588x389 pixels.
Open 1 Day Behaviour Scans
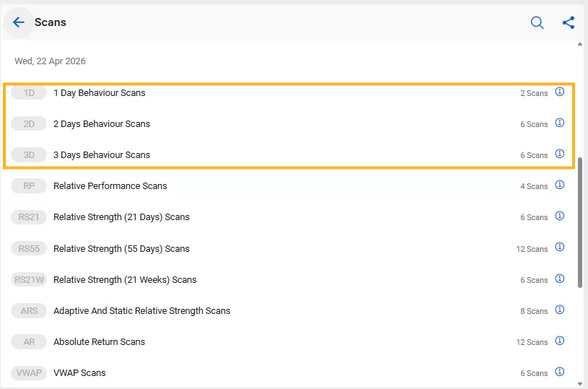(x=99, y=93)
